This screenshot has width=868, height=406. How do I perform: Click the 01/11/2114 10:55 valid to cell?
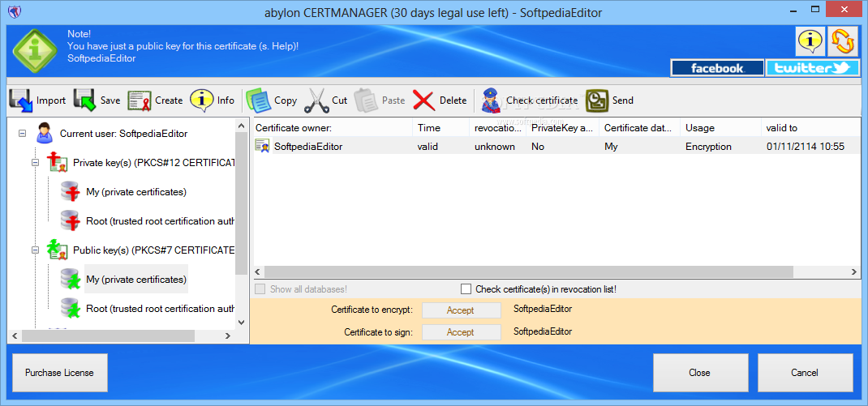pyautogui.click(x=805, y=147)
